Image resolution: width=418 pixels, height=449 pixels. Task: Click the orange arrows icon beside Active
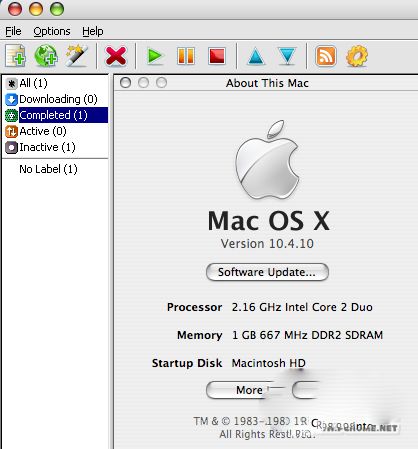(11, 131)
